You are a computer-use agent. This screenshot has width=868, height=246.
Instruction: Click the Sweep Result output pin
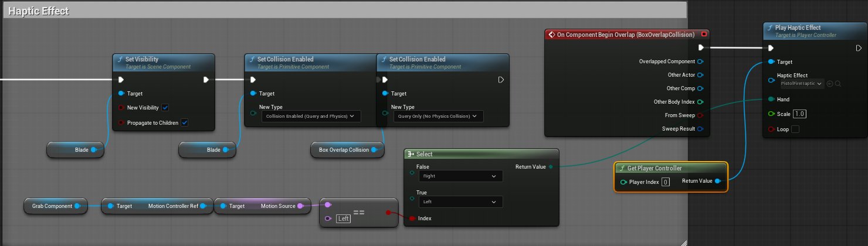[x=700, y=129]
